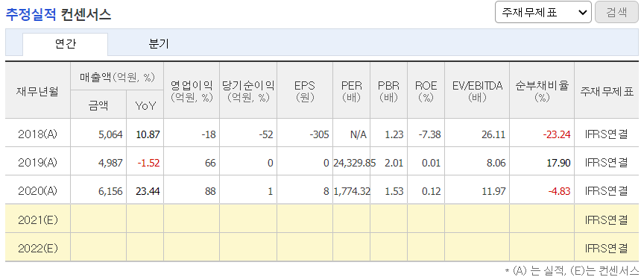This screenshot has height=280, width=644.
Task: Click PBR value 1.53
Action: click(x=395, y=191)
